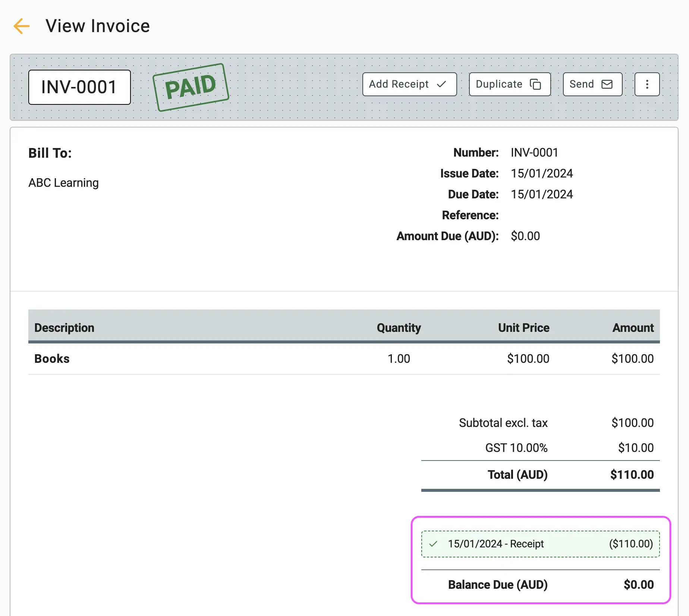
Task: Click the receipt amount ($110.00)
Action: click(631, 544)
